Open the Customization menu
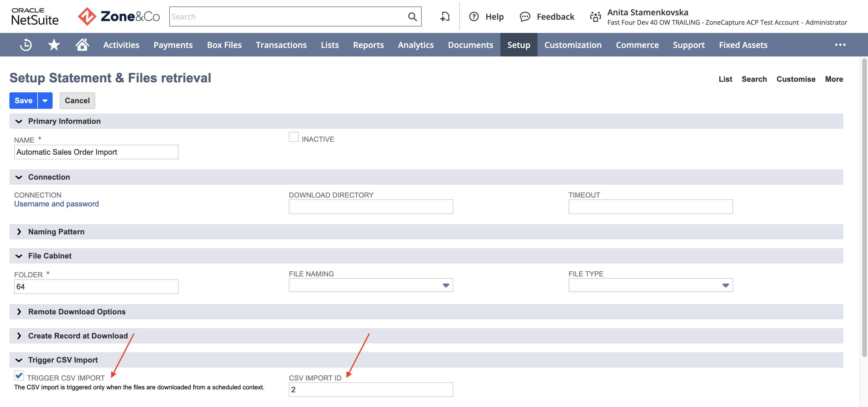 click(x=573, y=45)
